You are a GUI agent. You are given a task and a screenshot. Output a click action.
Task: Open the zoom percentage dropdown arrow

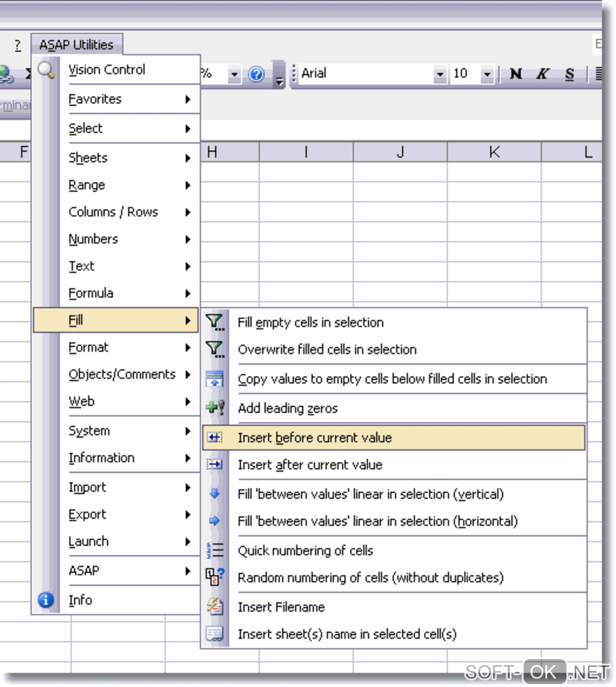click(235, 74)
